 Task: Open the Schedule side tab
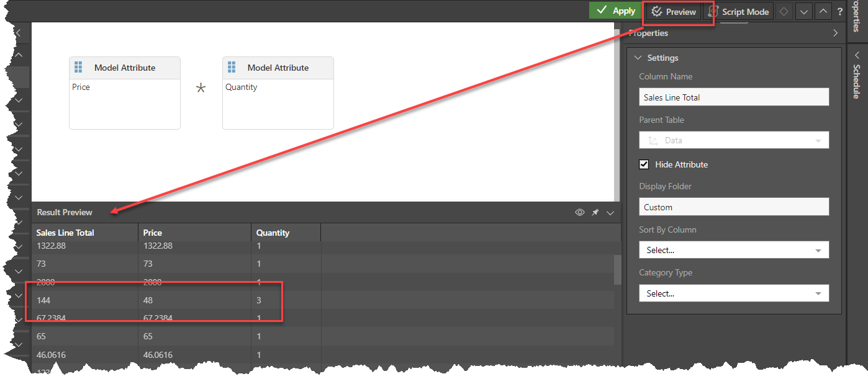click(x=857, y=78)
